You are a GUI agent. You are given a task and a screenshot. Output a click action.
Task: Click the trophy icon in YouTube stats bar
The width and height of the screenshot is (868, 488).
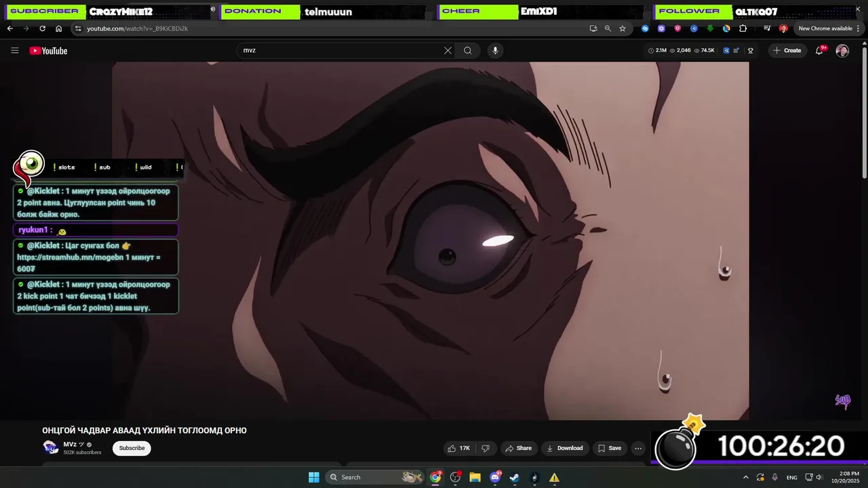coord(750,51)
